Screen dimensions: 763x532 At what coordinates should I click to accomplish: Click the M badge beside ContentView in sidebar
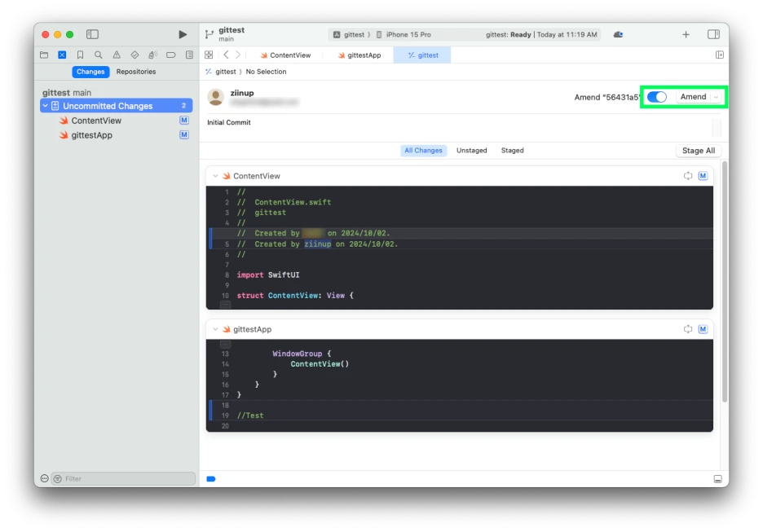click(184, 120)
